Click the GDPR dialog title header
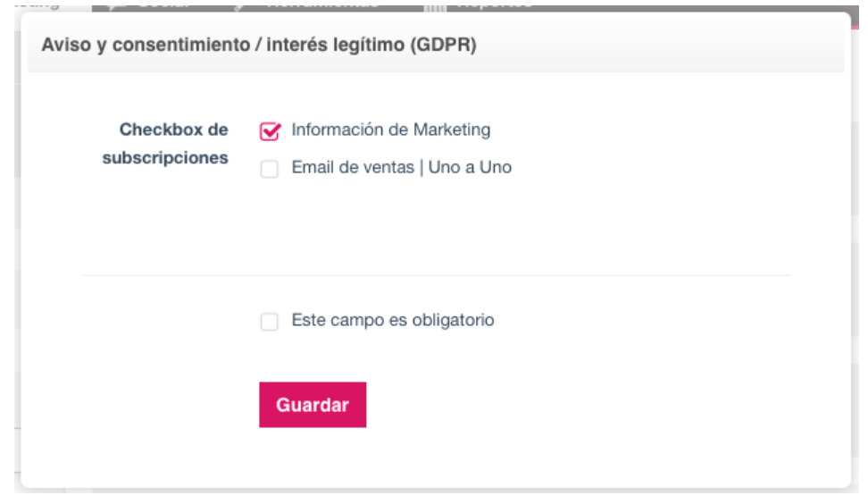The height and width of the screenshot is (504, 868). (x=258, y=45)
